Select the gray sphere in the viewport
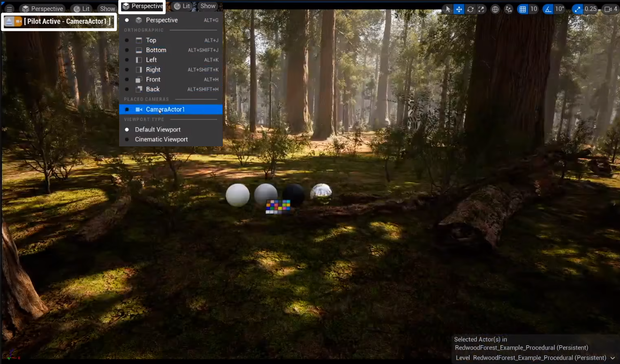Image resolution: width=620 pixels, height=364 pixels. pos(266,193)
